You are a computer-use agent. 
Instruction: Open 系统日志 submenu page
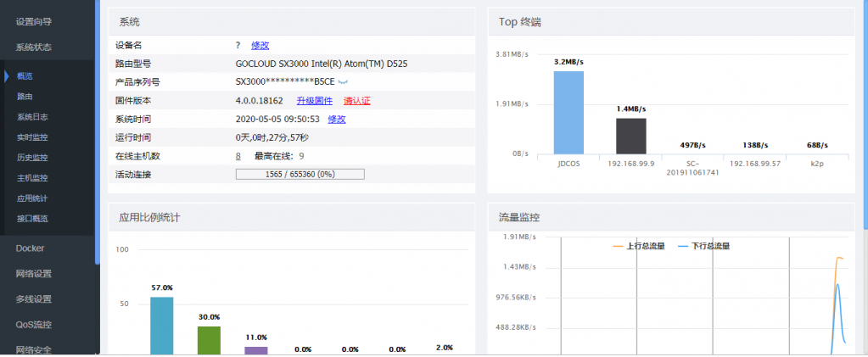point(32,117)
